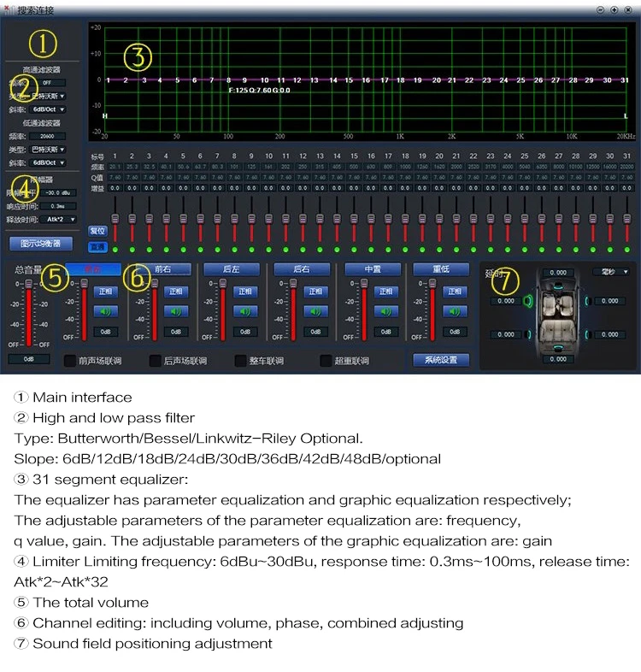Enable the 整车联调 checkbox
The width and height of the screenshot is (641, 672).
[240, 361]
